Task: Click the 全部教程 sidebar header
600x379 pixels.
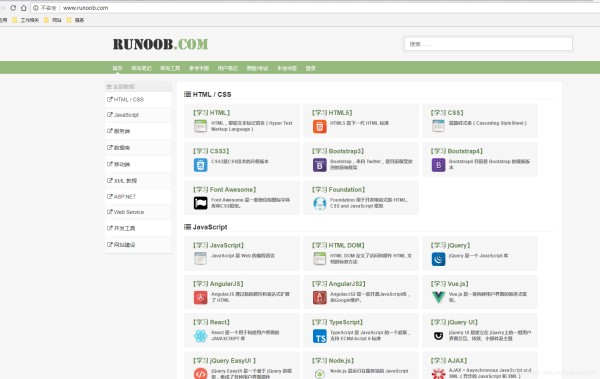Action: 138,87
